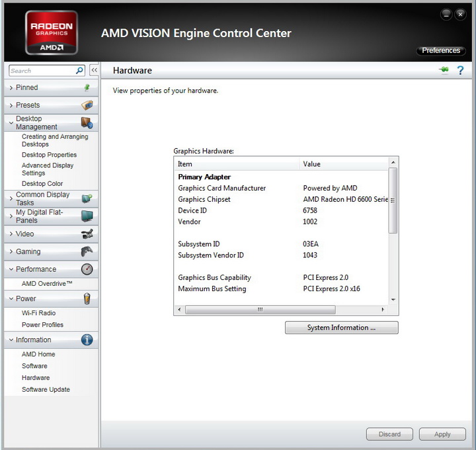Click the vertical scrollbar thumb in hardware list
Screen dimensions: 476x450
393,201
